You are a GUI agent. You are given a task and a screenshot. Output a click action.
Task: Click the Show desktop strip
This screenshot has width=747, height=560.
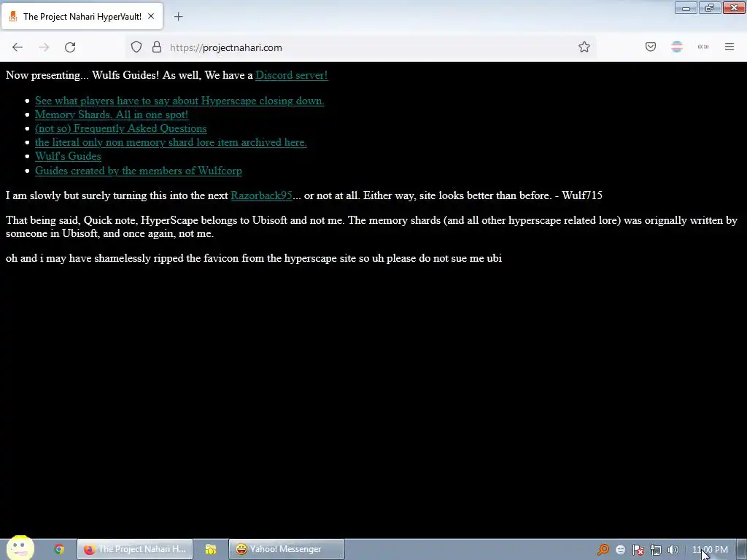(x=742, y=550)
